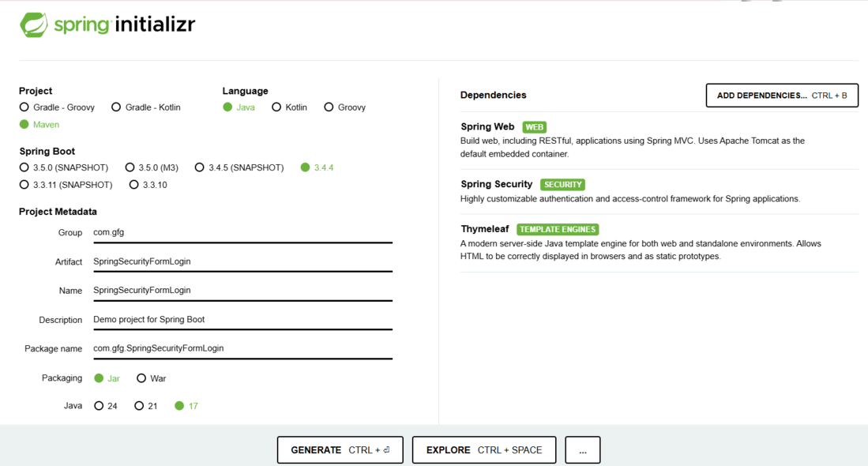Edit the Description field text
The height and width of the screenshot is (466, 868).
coord(243,319)
